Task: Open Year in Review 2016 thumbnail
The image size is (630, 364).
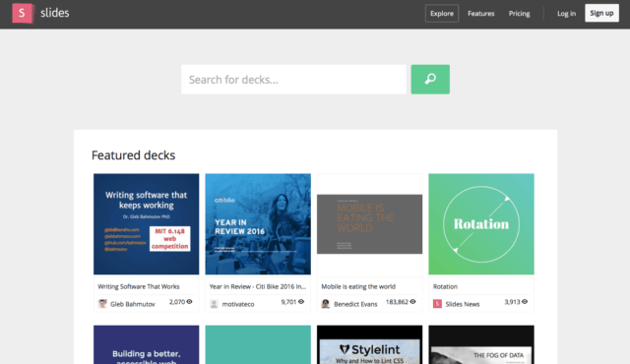Action: [x=258, y=224]
